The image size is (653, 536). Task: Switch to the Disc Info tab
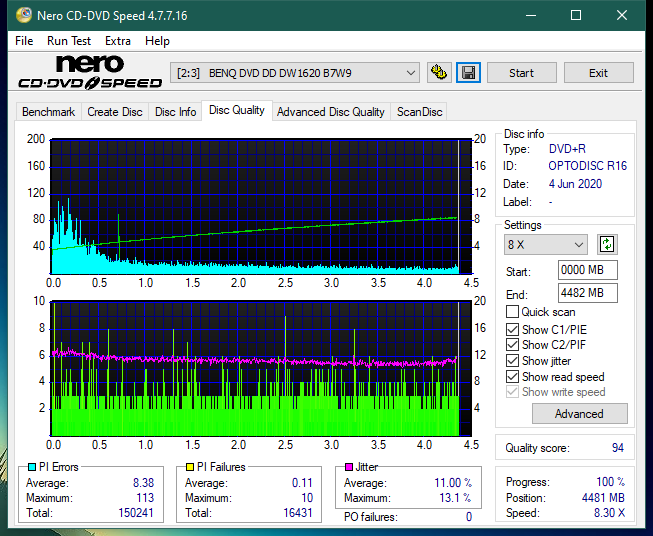pos(175,112)
